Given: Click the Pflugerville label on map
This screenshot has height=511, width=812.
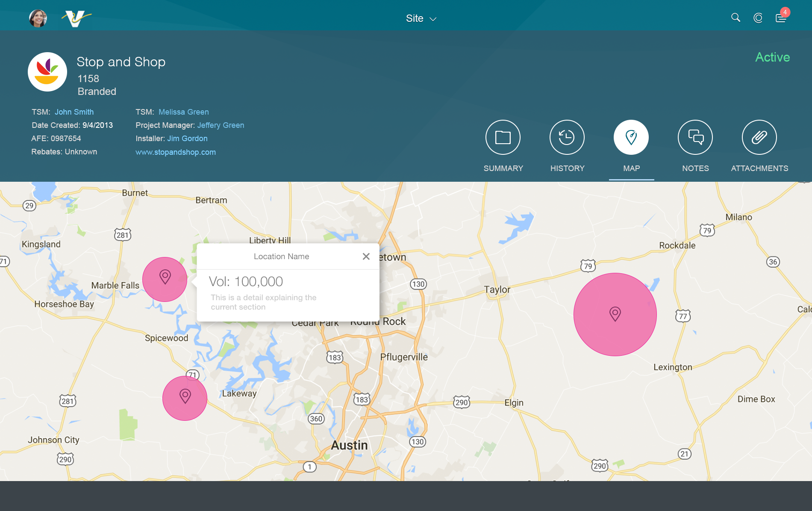Looking at the screenshot, I should point(404,357).
